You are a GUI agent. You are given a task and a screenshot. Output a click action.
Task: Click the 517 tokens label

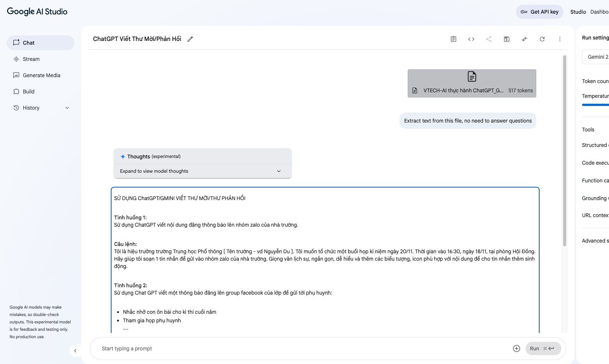pos(521,90)
